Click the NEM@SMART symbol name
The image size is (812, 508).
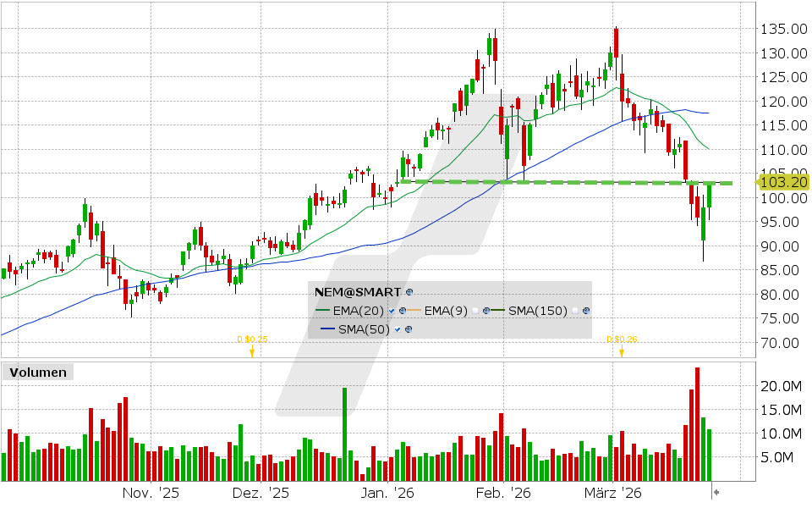click(355, 291)
